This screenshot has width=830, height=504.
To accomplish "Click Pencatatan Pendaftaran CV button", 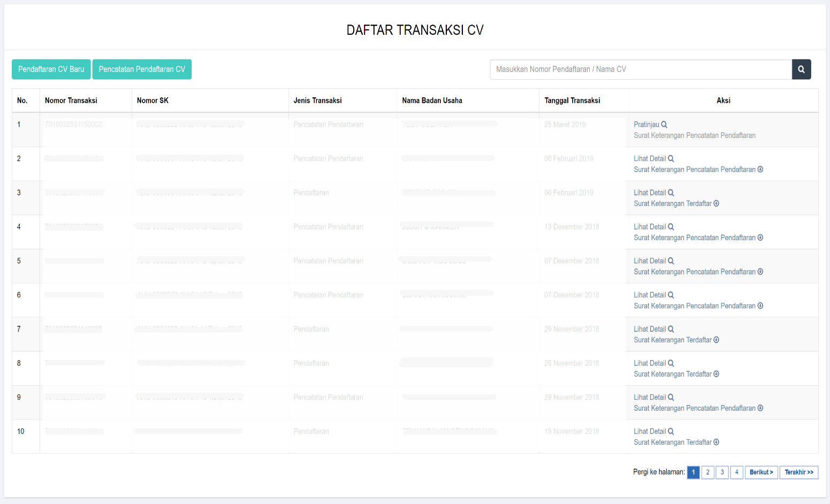I will point(142,70).
